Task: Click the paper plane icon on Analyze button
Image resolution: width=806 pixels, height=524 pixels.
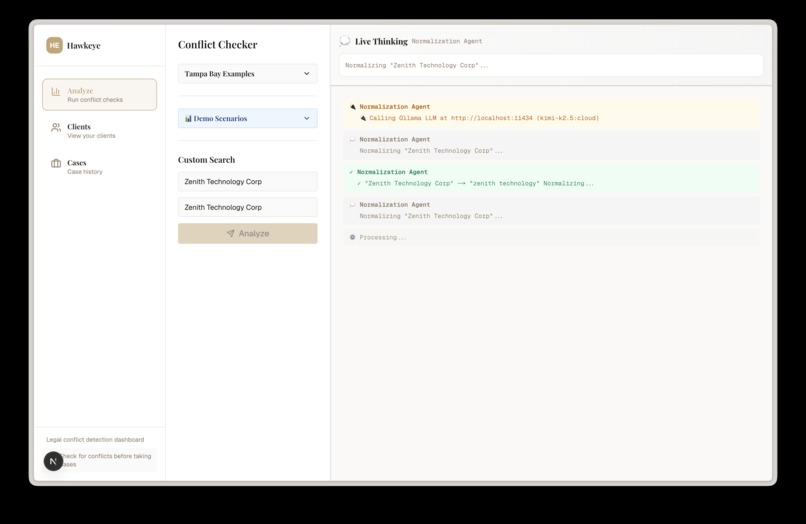Action: (x=230, y=233)
